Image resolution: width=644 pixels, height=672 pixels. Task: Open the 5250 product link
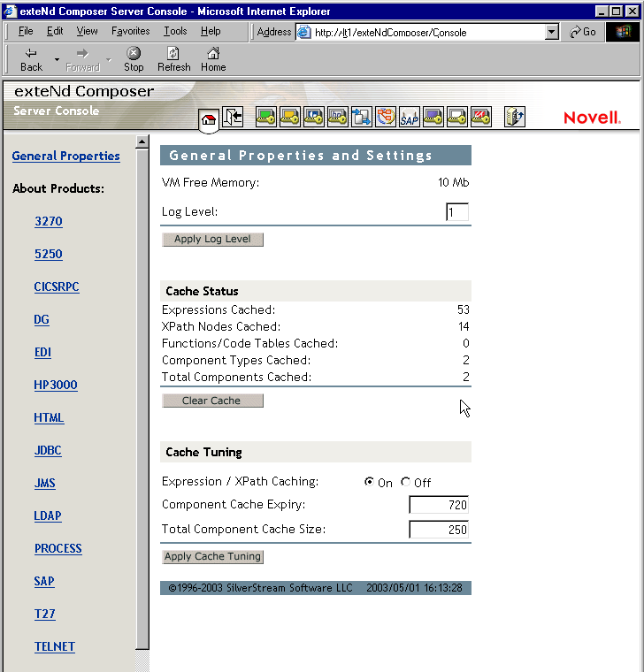(x=49, y=254)
